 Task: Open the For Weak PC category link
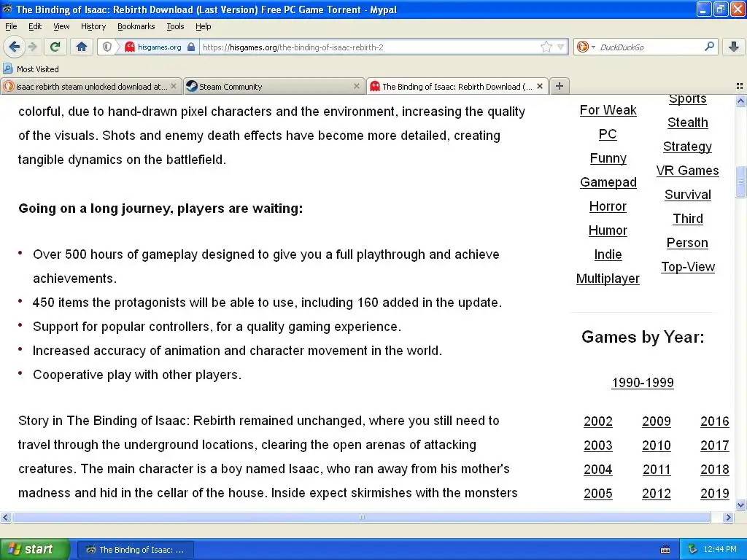pyautogui.click(x=608, y=122)
